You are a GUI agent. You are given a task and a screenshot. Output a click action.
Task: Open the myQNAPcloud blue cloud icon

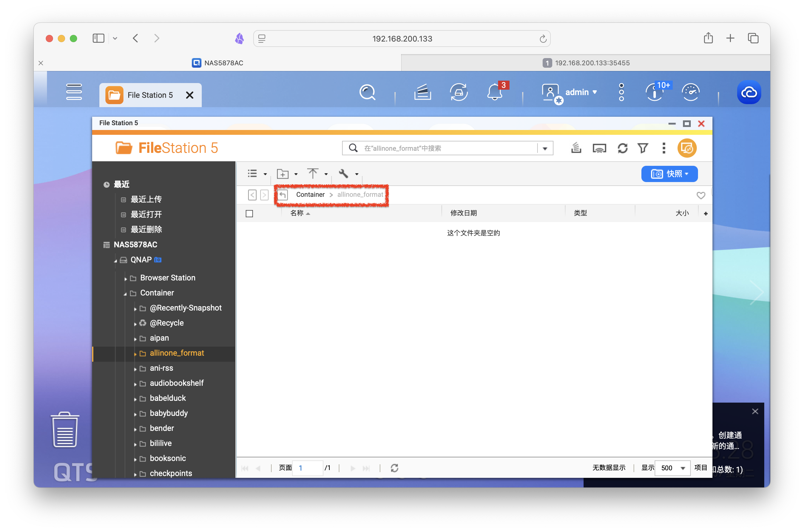(749, 92)
